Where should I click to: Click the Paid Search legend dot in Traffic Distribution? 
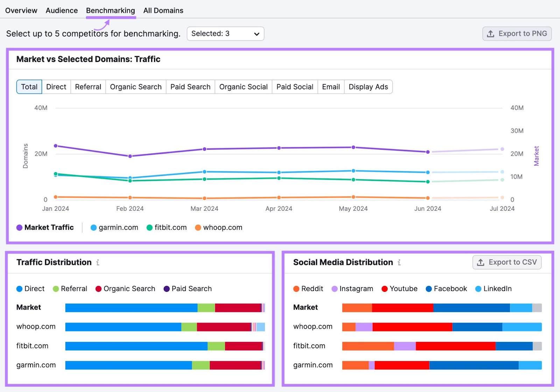click(x=167, y=289)
